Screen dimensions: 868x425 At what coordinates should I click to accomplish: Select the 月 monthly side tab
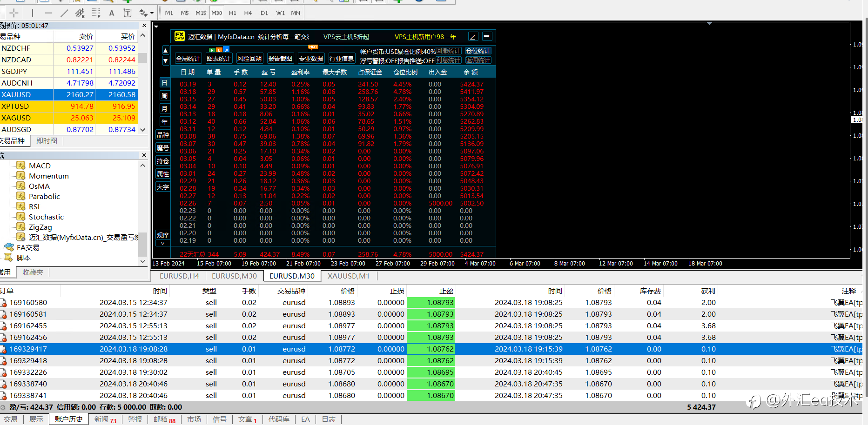click(164, 109)
